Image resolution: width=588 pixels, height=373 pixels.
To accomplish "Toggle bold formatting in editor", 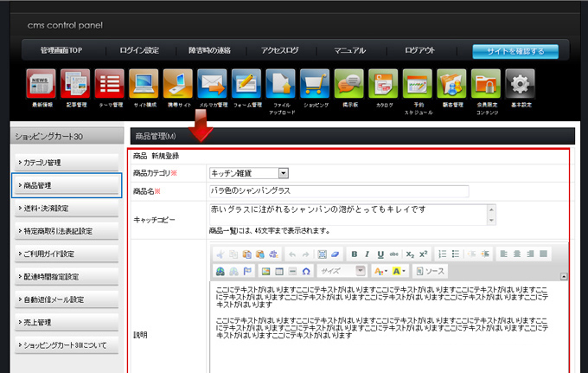I will (x=355, y=254).
